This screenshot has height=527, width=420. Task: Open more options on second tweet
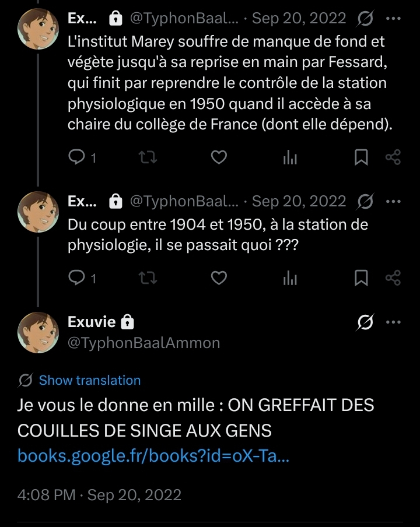[x=394, y=202]
